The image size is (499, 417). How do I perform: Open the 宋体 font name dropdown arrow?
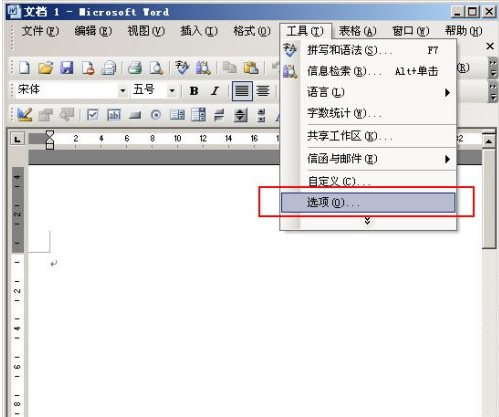tap(123, 91)
